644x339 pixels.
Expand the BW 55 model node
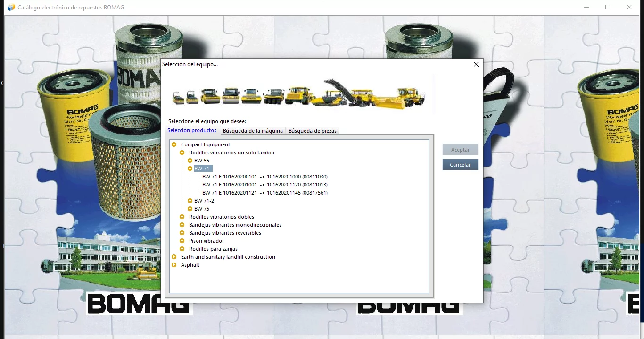click(190, 161)
